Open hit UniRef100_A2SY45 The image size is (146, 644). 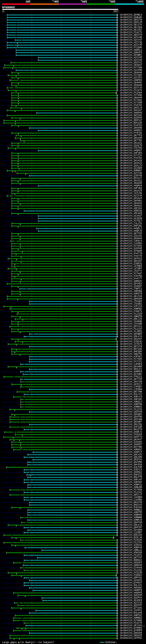pos(131,58)
